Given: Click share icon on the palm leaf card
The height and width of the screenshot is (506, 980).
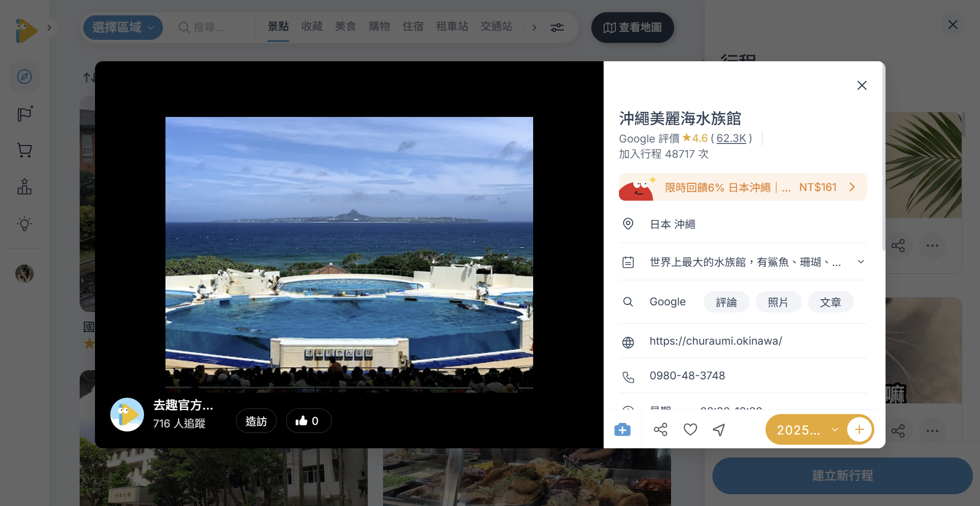Looking at the screenshot, I should [x=898, y=246].
